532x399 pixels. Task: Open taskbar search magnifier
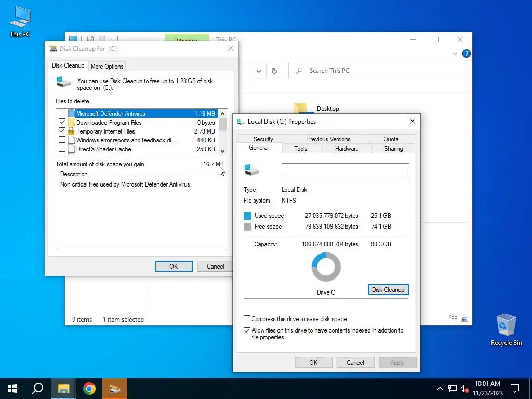tap(37, 389)
